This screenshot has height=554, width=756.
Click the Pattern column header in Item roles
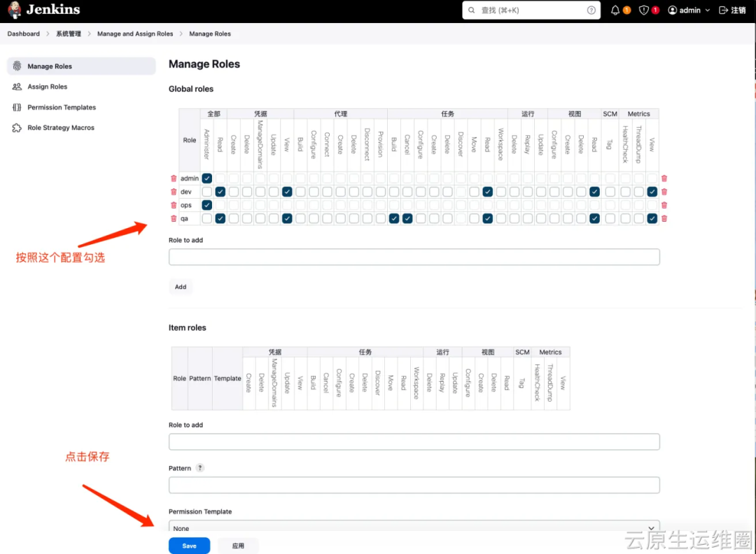click(x=199, y=378)
